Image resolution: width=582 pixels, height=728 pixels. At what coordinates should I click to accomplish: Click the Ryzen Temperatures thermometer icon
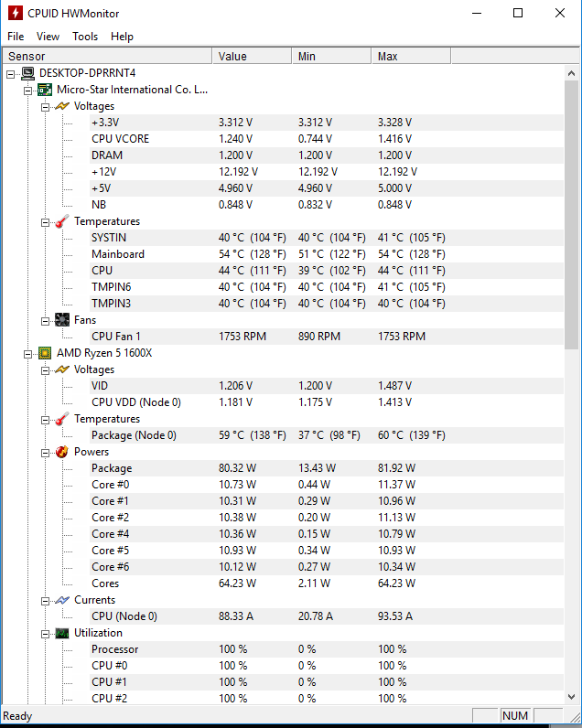point(62,419)
